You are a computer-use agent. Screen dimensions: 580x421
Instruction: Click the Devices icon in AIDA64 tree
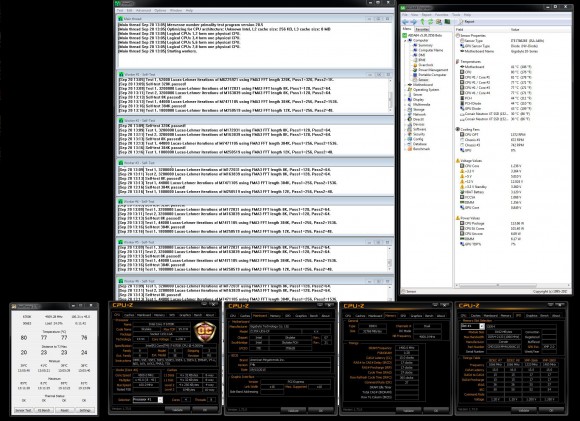410,124
